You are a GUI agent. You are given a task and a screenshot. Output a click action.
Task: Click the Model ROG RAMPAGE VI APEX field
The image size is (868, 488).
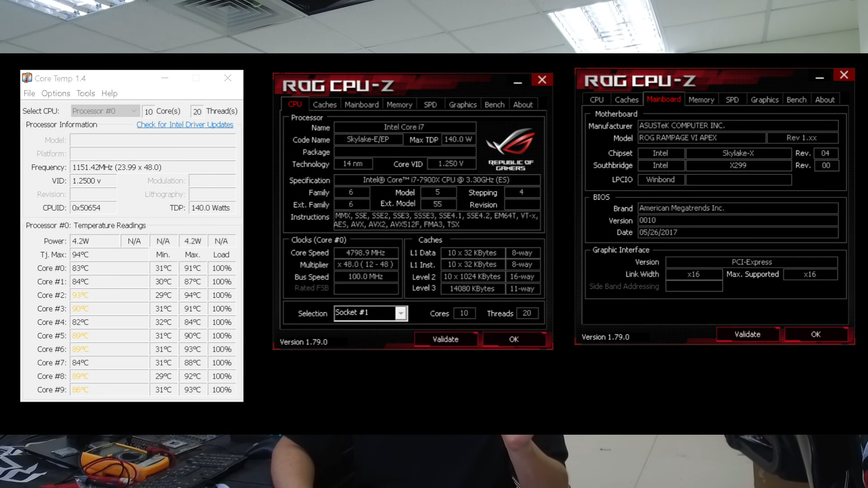702,138
